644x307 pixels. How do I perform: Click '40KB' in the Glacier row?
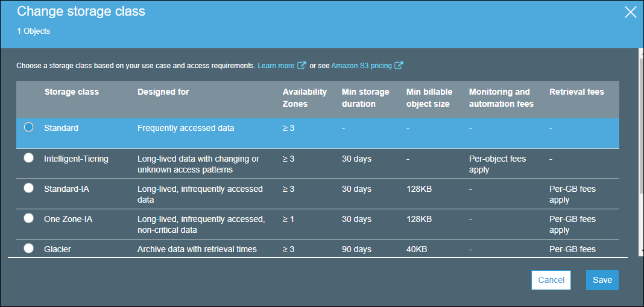[417, 249]
